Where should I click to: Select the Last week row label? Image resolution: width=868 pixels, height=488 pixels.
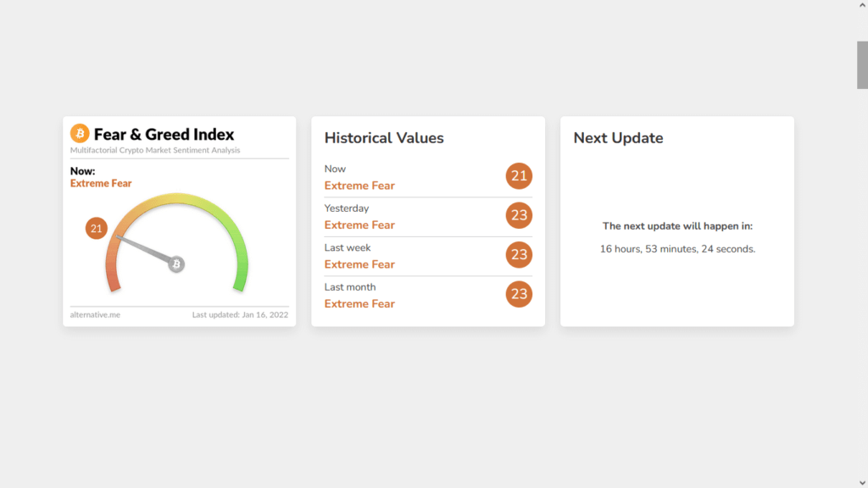pos(348,248)
